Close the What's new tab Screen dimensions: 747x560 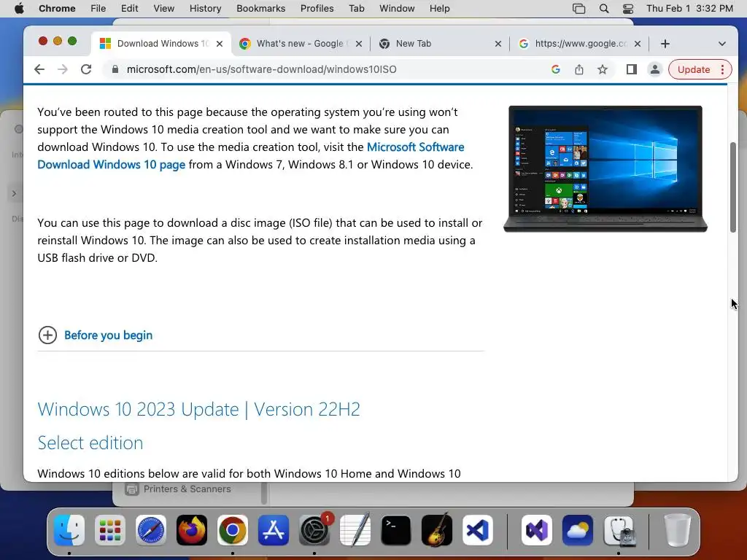coord(359,44)
